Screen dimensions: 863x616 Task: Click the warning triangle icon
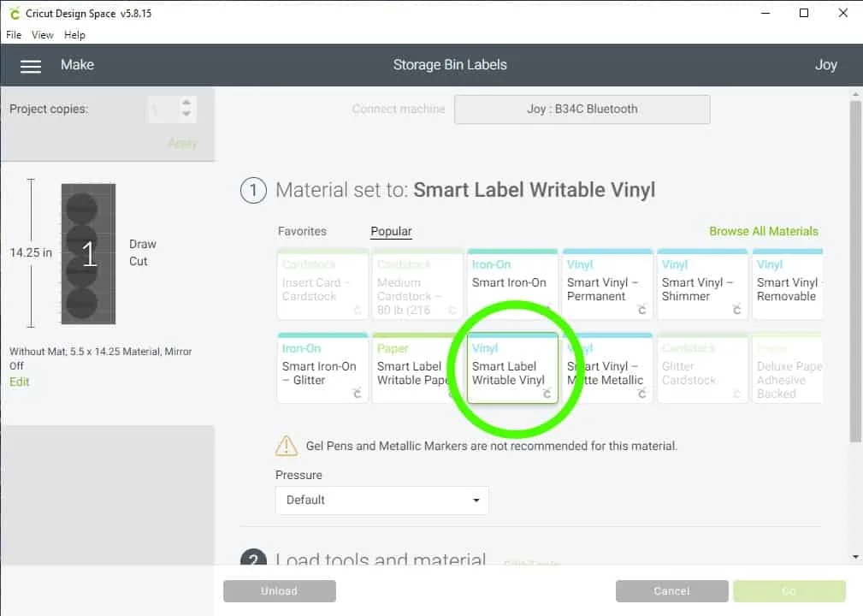point(287,446)
